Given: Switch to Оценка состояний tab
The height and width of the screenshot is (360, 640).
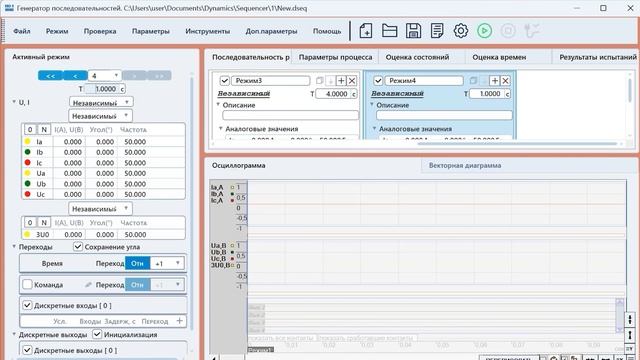Looking at the screenshot, I should click(418, 57).
